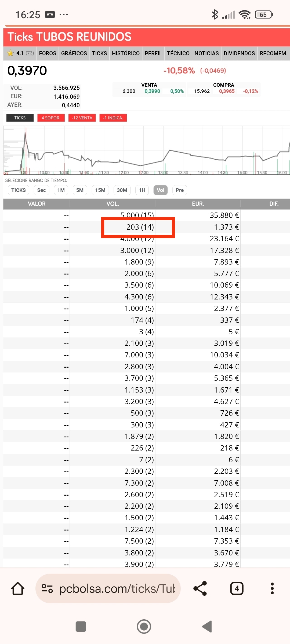Open the DIVIDENDOS tab

(x=239, y=53)
